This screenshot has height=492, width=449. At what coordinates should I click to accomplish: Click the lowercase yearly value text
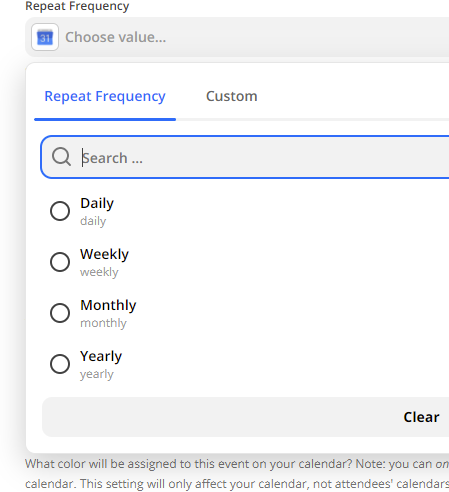tap(97, 374)
